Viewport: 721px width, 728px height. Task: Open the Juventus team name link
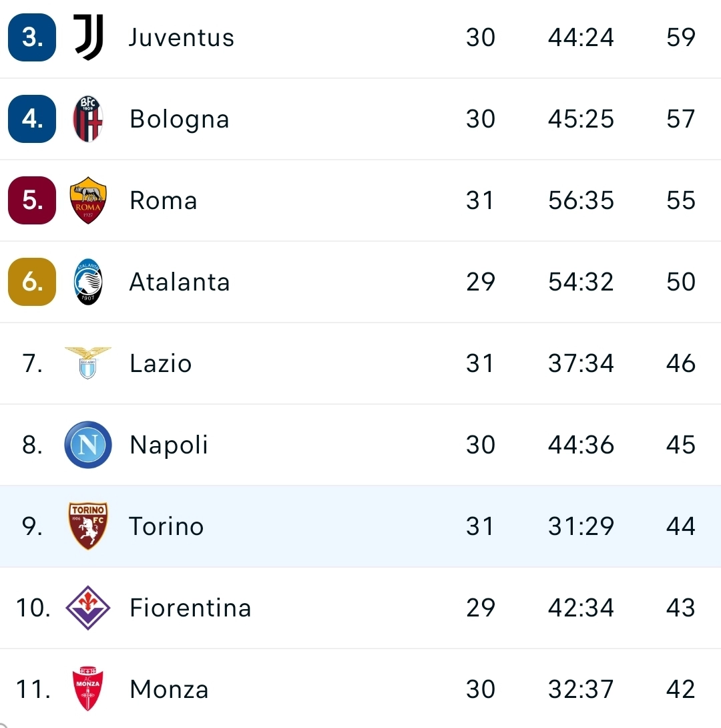click(182, 37)
